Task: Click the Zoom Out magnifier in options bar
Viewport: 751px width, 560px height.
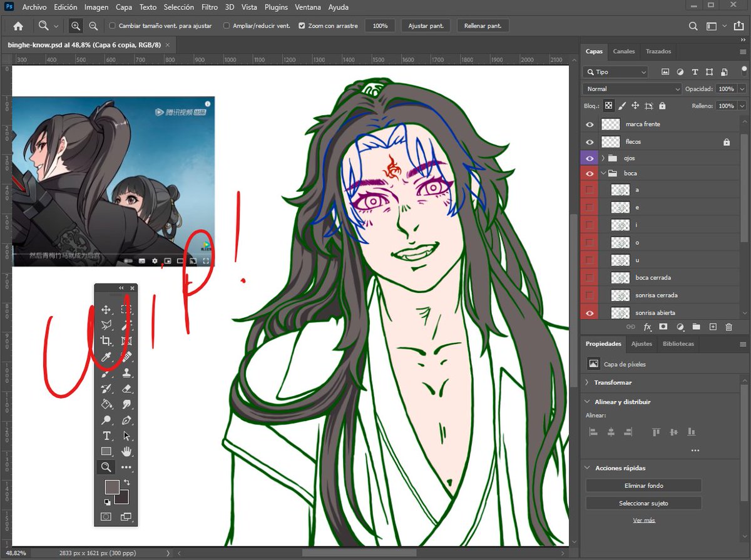Action: pos(93,26)
